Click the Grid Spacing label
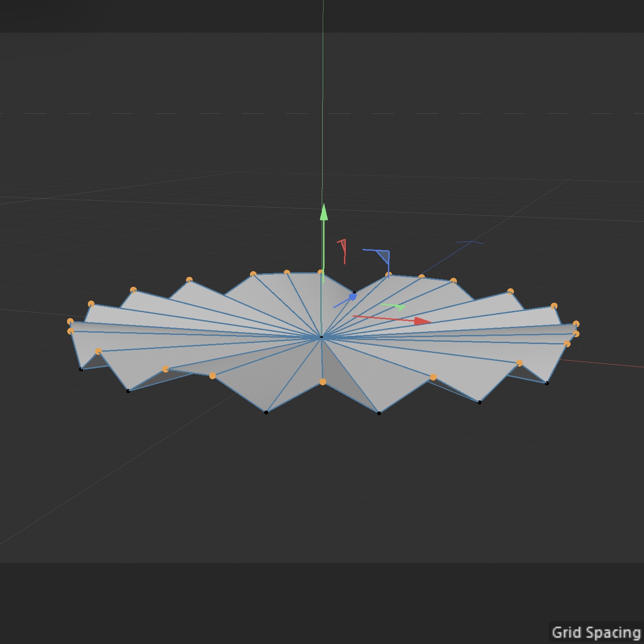 596,632
